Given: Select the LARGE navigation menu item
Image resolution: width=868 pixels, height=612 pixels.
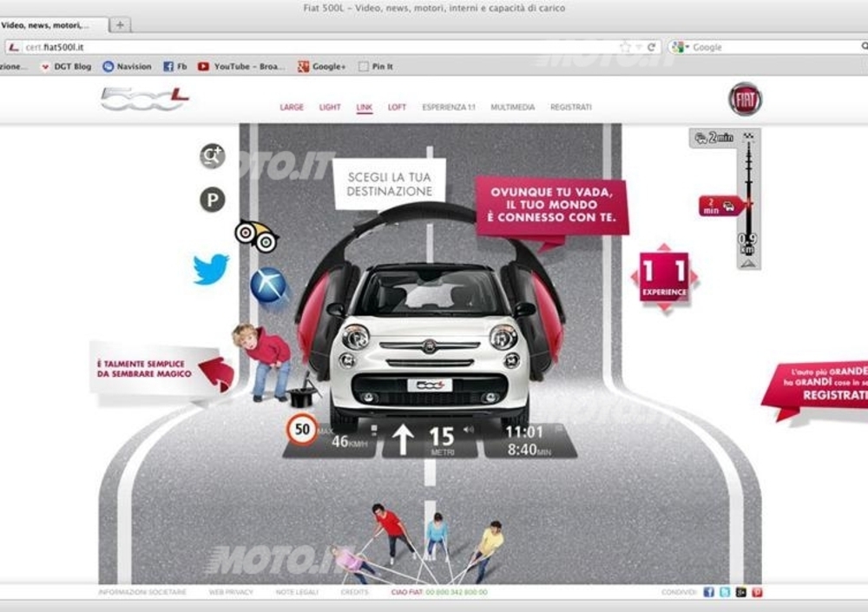Looking at the screenshot, I should point(292,108).
